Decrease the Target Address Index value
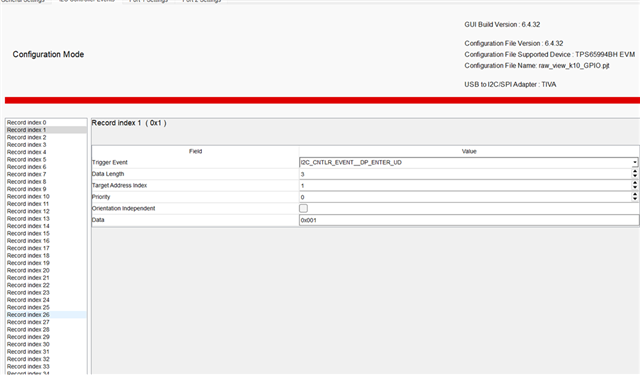Screen dimensions: 640x375 635,188
